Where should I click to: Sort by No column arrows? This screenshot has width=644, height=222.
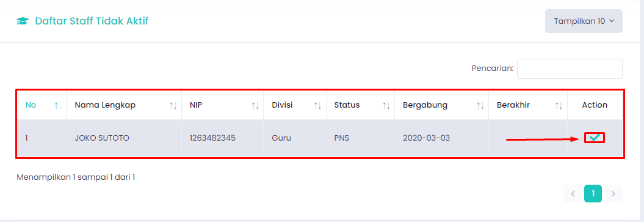[58, 106]
